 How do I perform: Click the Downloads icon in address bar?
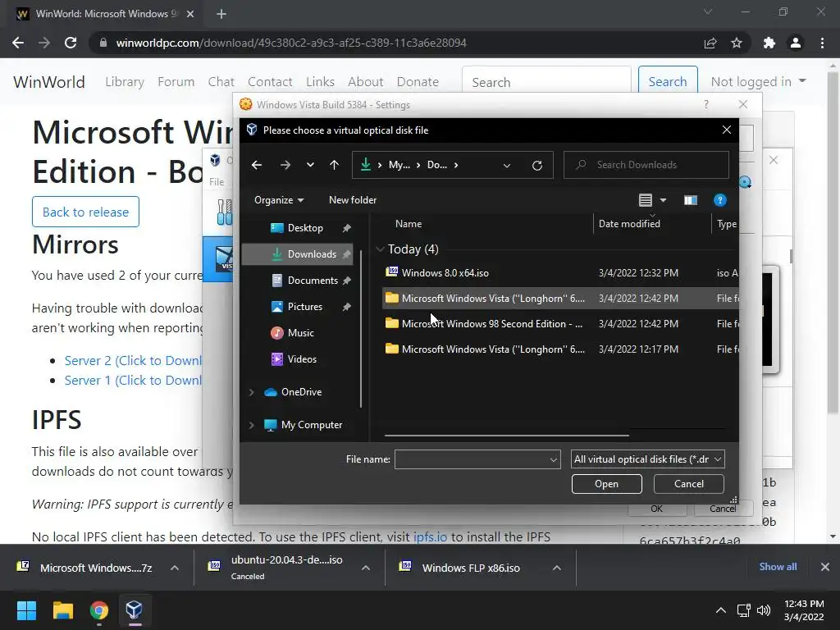point(366,164)
